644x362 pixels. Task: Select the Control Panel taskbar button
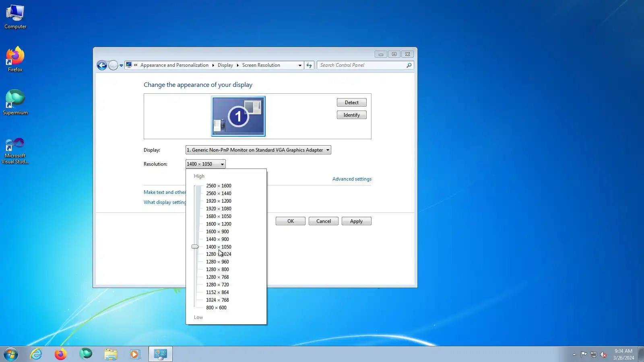click(161, 354)
